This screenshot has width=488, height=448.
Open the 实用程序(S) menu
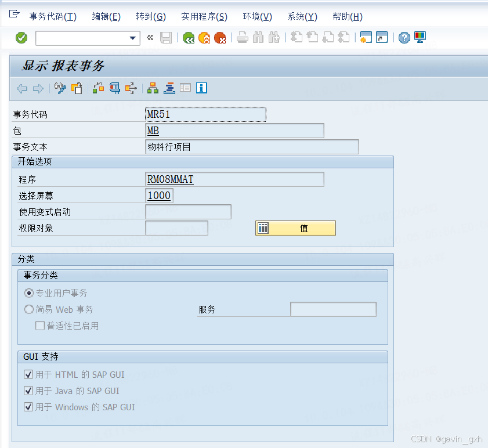click(x=204, y=16)
